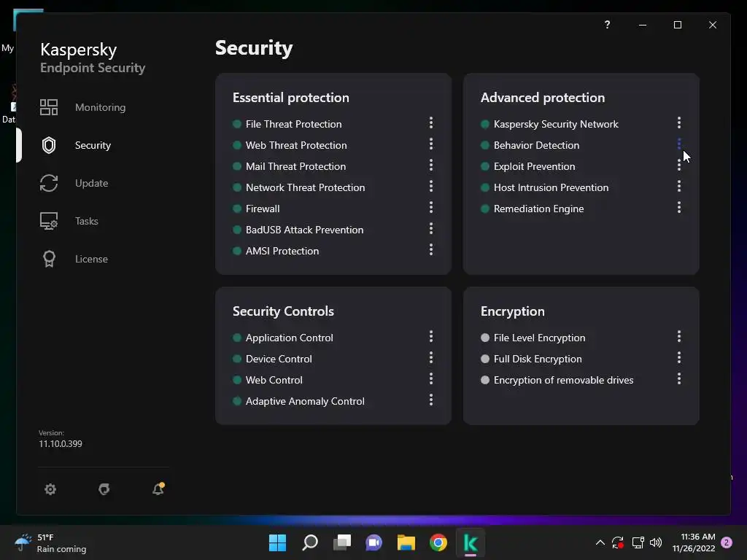The width and height of the screenshot is (747, 560).
Task: Click Full Disk Encryption gray dot
Action: (x=485, y=359)
